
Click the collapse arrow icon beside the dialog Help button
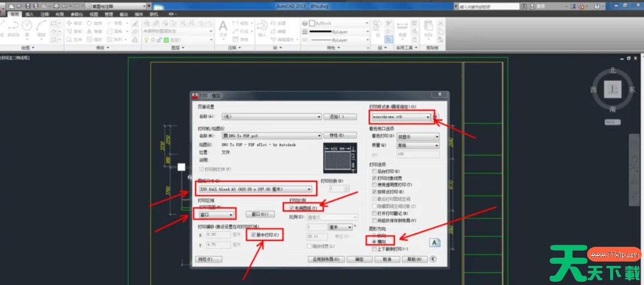pyautogui.click(x=433, y=259)
